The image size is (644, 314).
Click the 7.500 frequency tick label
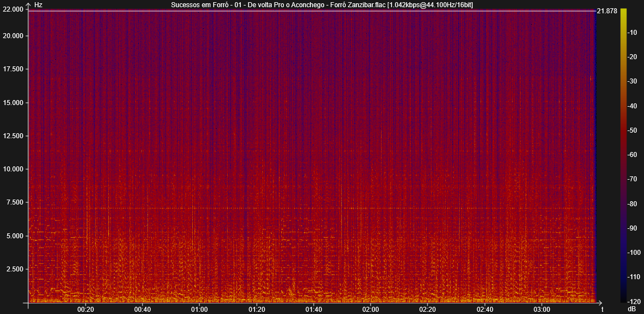(x=14, y=202)
